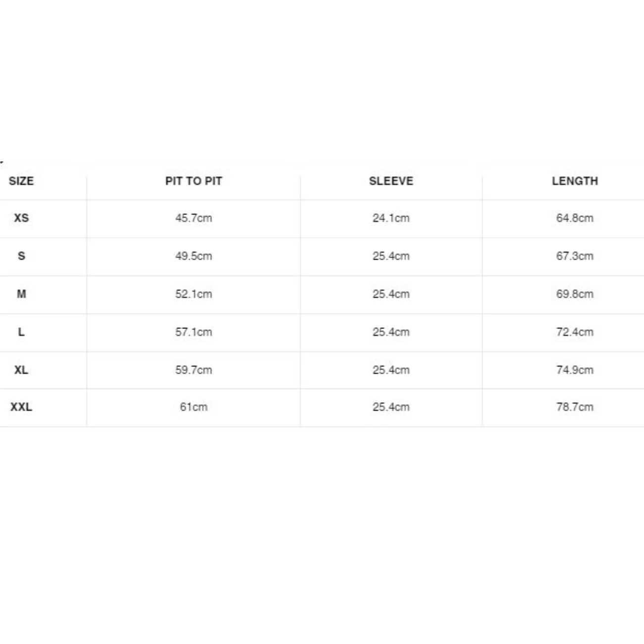Click the sleeve measurement in the XXL row
644x644 pixels.
391,407
